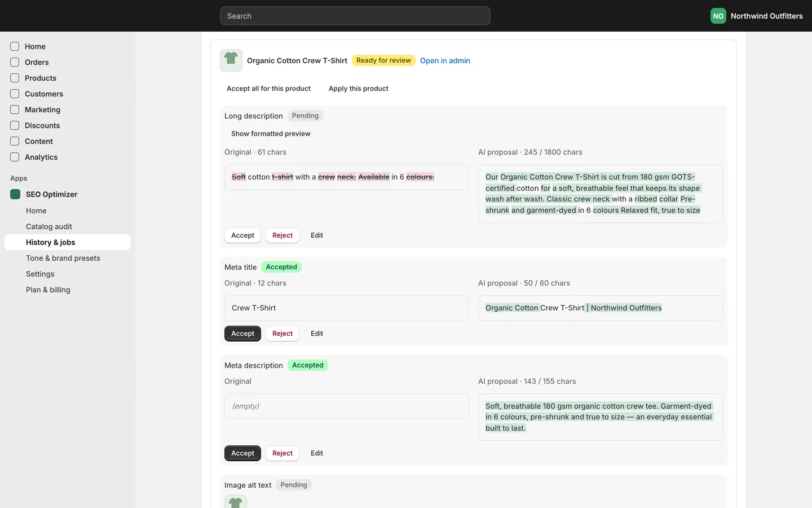Click the Products sidebar icon

point(15,78)
